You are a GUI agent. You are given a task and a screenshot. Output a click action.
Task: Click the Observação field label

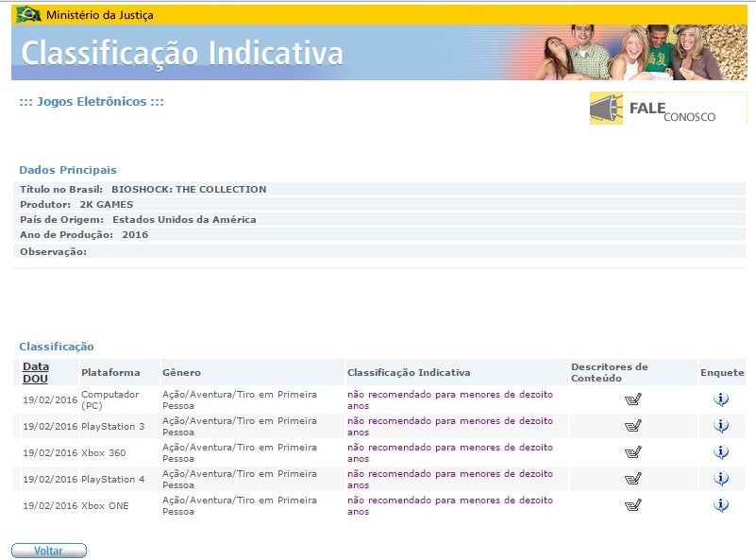53,252
